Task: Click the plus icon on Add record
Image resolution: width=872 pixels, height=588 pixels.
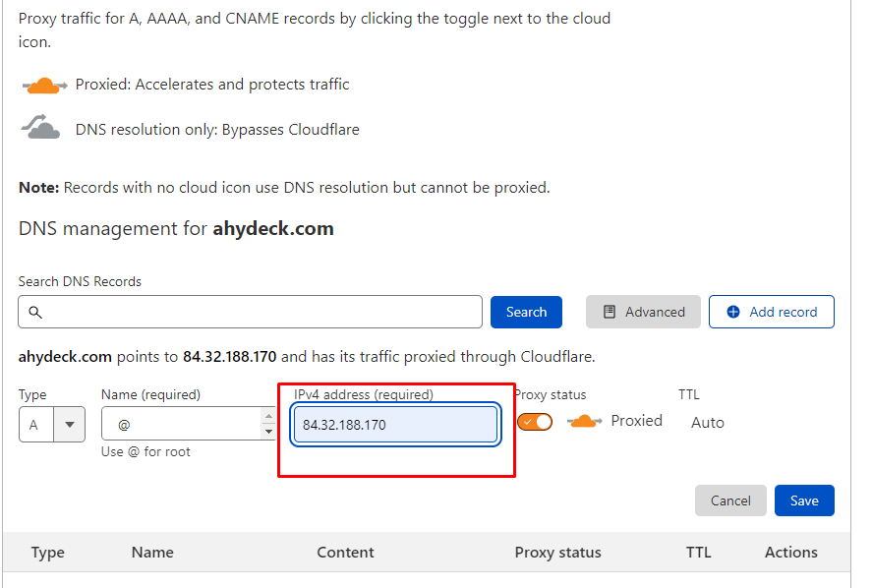Action: point(733,312)
